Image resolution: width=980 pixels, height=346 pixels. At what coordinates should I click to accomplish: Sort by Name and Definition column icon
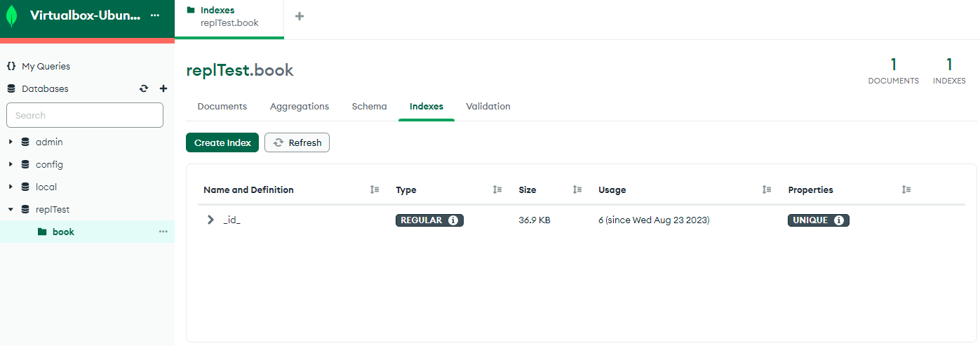click(x=375, y=189)
